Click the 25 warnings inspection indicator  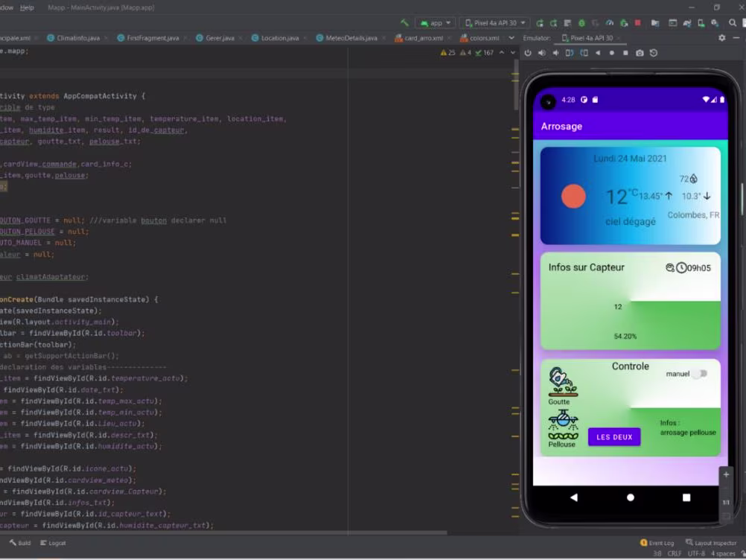(x=448, y=53)
